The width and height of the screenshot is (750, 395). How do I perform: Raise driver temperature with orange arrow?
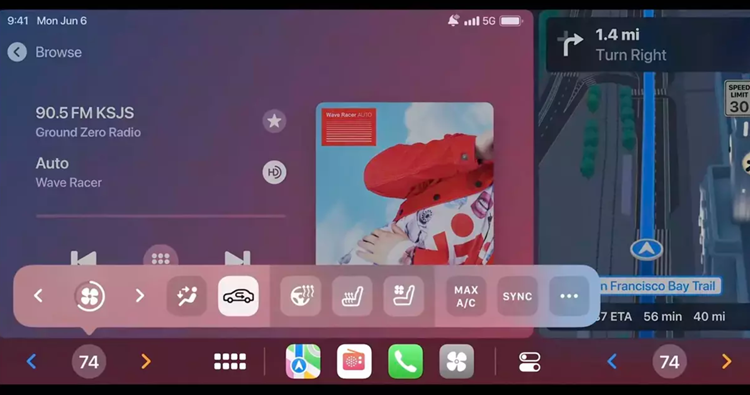[146, 362]
